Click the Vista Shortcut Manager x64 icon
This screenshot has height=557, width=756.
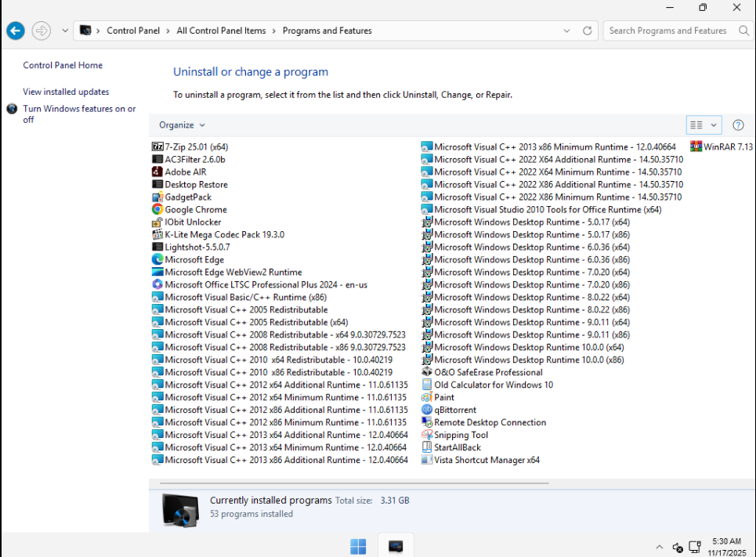click(427, 460)
